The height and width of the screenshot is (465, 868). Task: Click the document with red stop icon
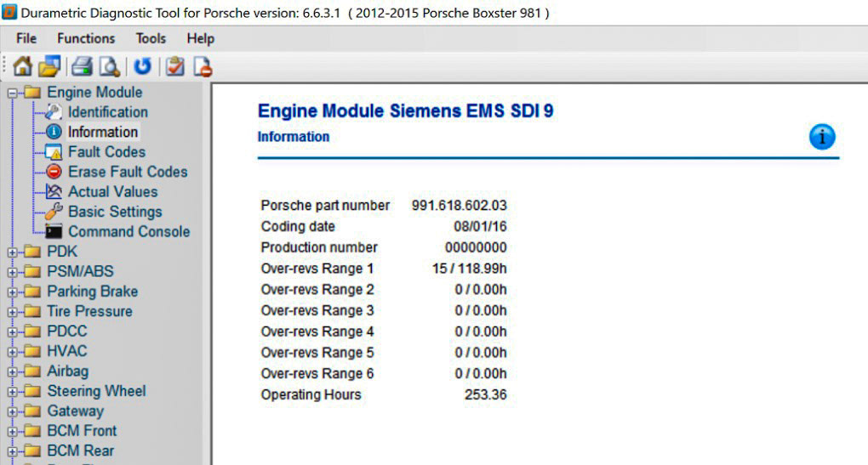(x=203, y=66)
